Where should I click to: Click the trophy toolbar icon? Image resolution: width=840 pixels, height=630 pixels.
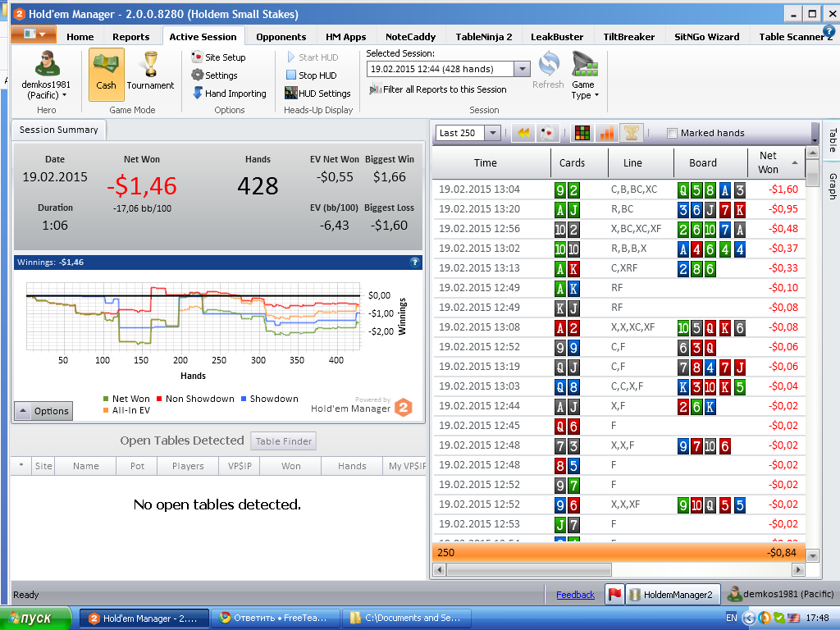(632, 133)
